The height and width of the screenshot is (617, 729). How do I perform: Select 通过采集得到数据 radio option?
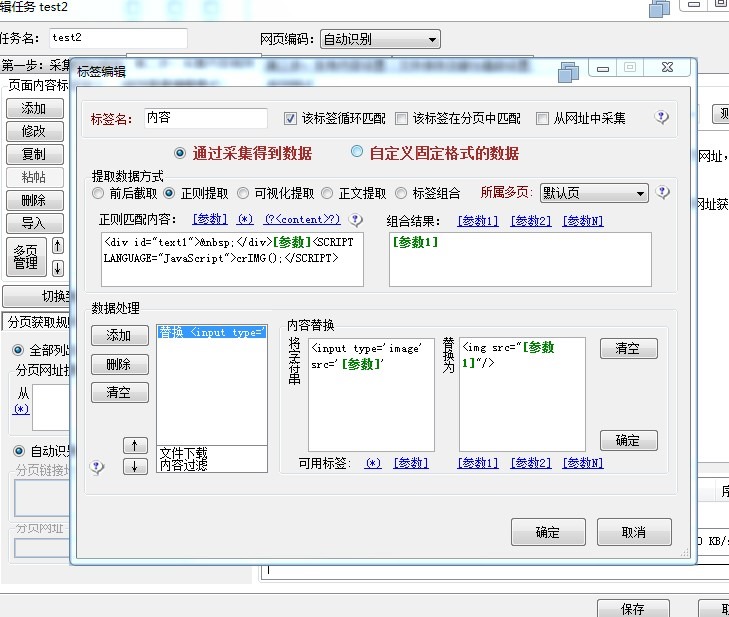point(180,153)
